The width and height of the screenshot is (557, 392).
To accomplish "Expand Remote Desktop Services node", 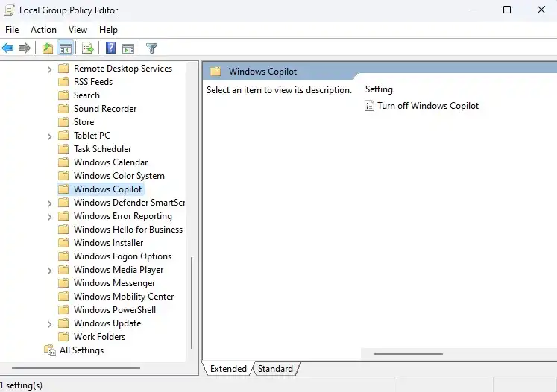I will pyautogui.click(x=50, y=69).
